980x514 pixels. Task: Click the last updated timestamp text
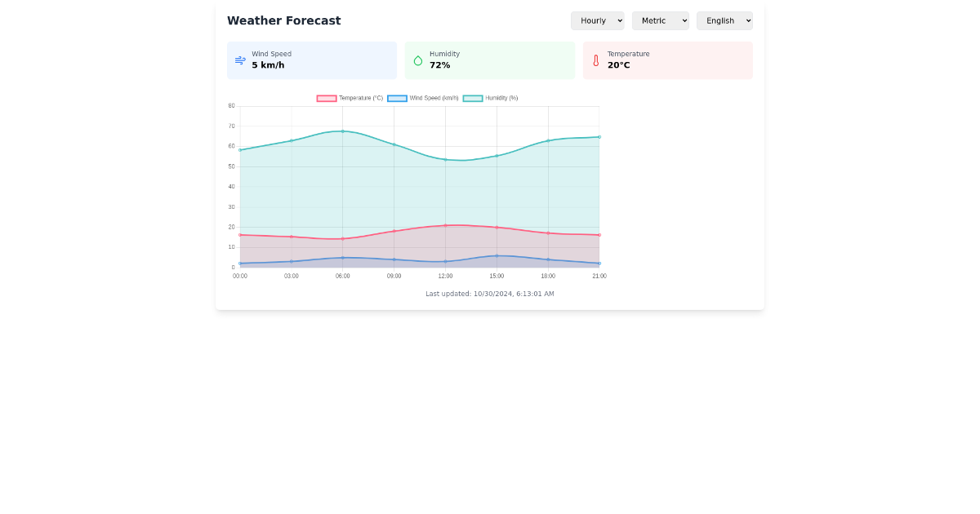(490, 293)
